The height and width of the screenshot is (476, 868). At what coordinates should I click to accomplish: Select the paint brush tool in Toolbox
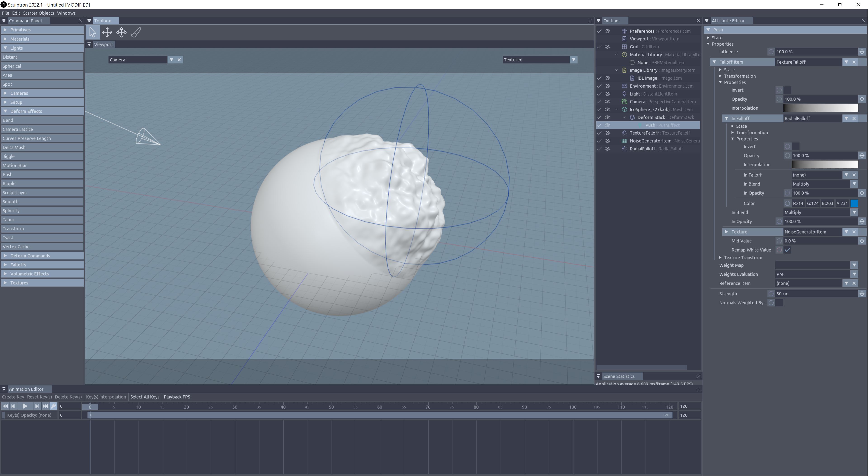136,32
